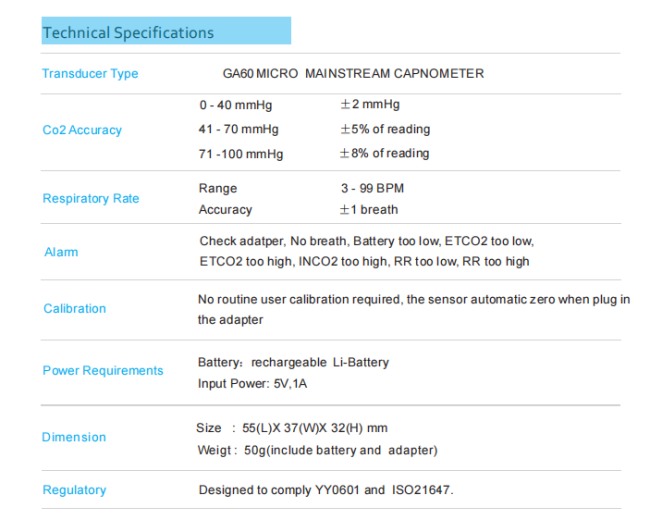Select the Transducer Type label
Viewport: 650px width, 520px height.
tap(90, 74)
